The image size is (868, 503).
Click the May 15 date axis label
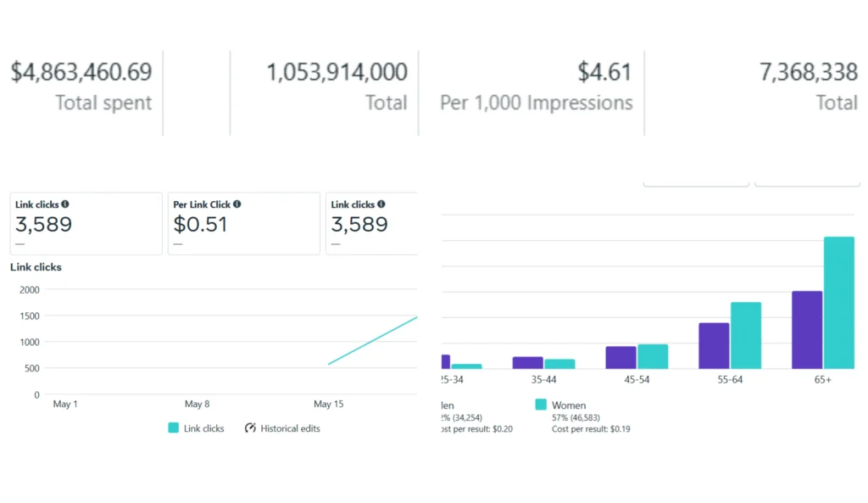coord(328,405)
